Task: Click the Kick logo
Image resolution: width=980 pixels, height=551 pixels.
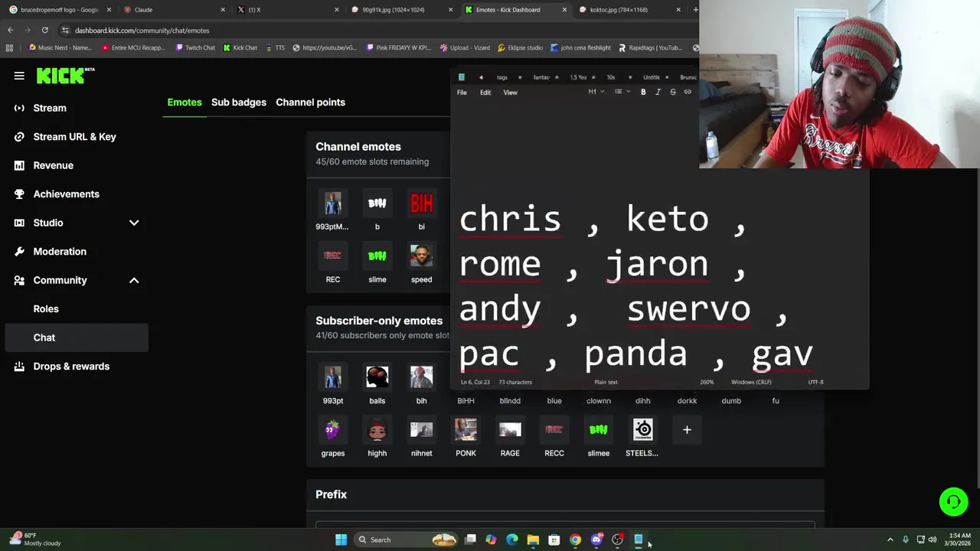Action: [65, 75]
